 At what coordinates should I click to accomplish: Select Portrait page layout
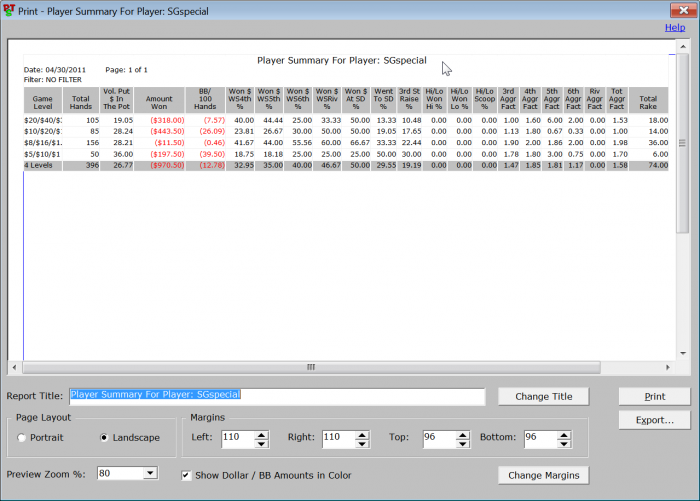[23, 438]
